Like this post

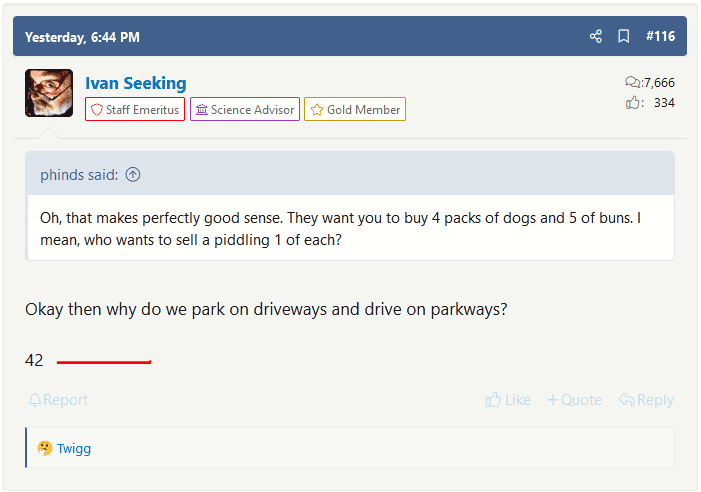tap(508, 400)
